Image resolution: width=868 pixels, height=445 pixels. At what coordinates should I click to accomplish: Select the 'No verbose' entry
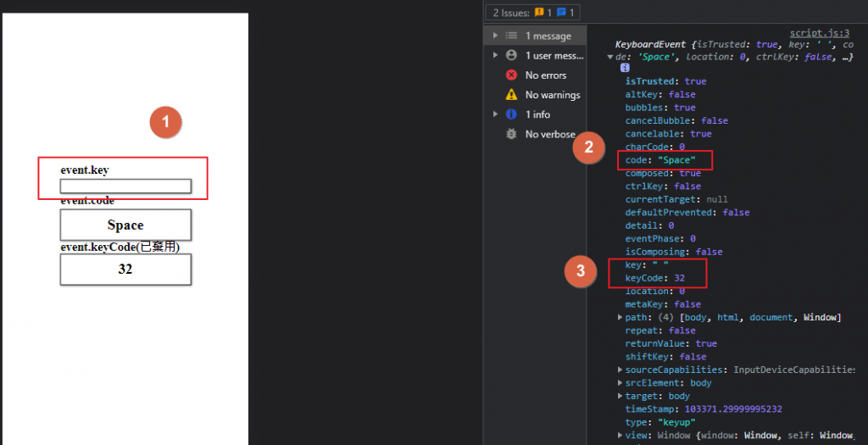pos(549,134)
